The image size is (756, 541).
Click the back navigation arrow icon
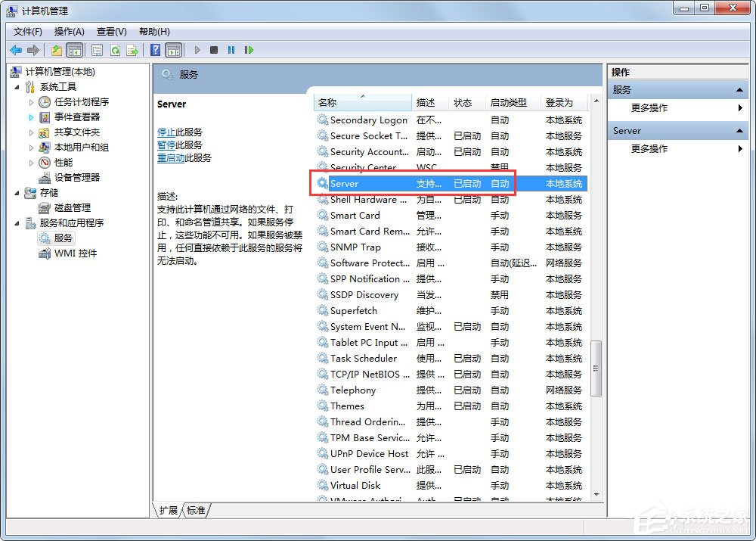tap(15, 50)
